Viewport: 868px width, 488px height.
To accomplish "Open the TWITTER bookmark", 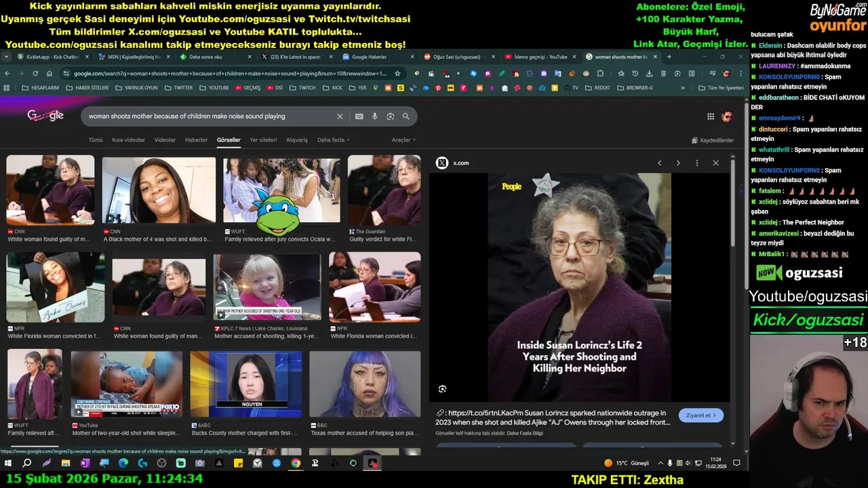I will coord(178,88).
